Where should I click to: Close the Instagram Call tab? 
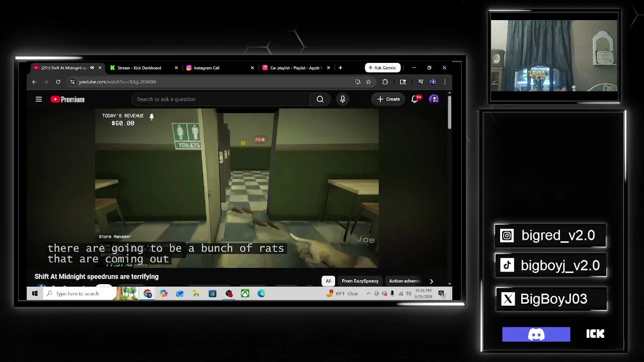click(x=252, y=68)
